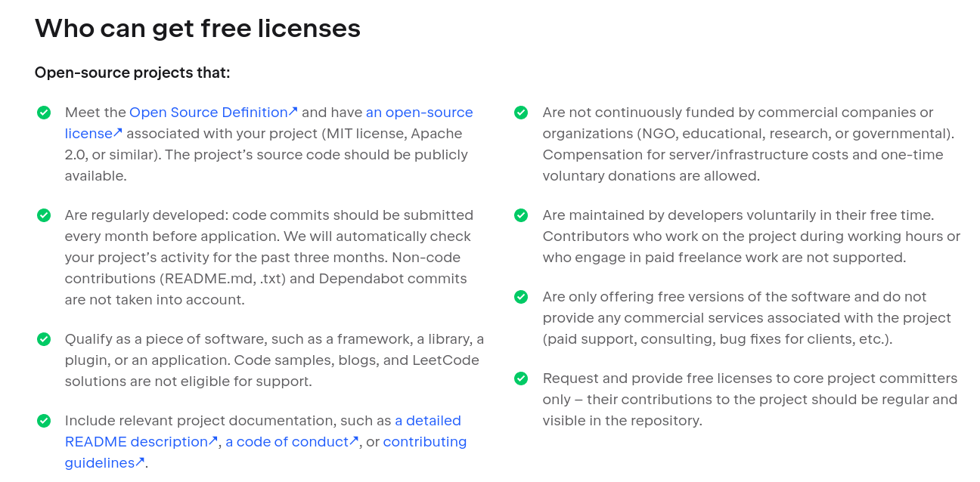Viewport: 980px width, 482px height.
Task: Click external arrow icon after "guidelines"
Action: [x=140, y=462]
